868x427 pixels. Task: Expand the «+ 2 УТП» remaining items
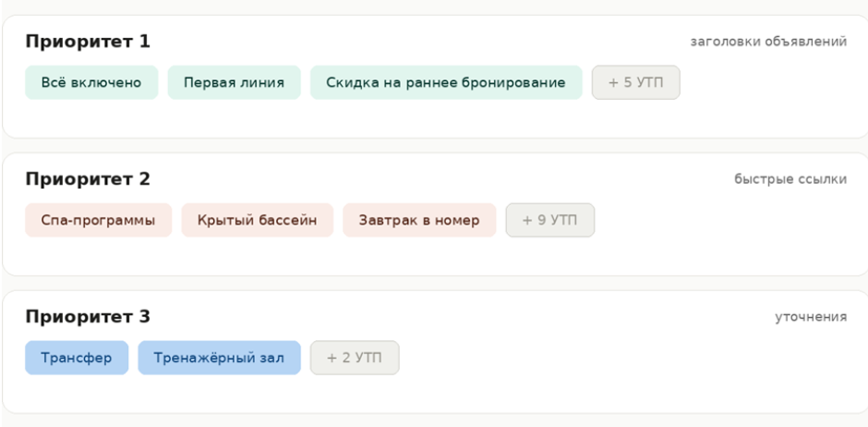pyautogui.click(x=355, y=358)
